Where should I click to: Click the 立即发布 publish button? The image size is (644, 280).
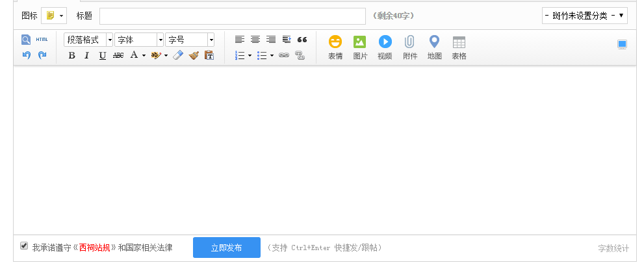pos(226,248)
